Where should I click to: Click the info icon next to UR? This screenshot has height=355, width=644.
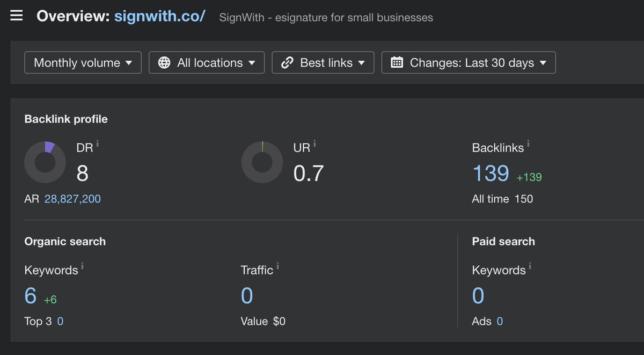click(x=314, y=143)
